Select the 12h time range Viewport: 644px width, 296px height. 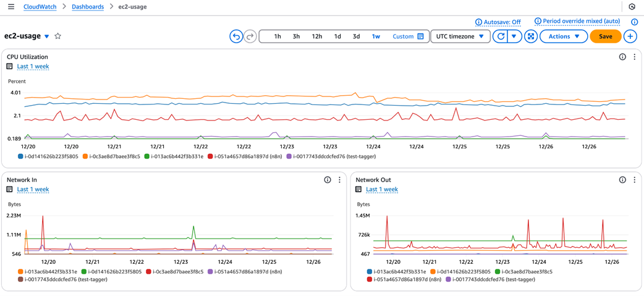click(316, 36)
